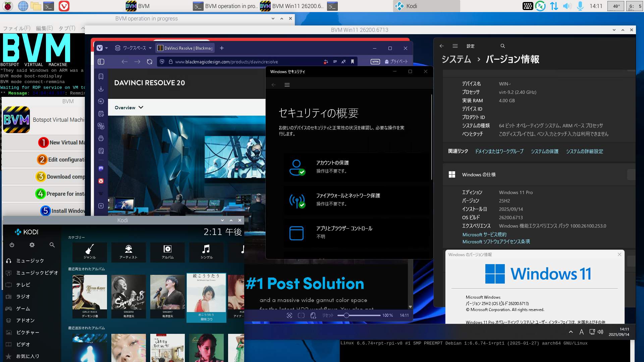The height and width of the screenshot is (362, 644).
Task: Open Vivaldi translate panel icon
Action: 101,126
